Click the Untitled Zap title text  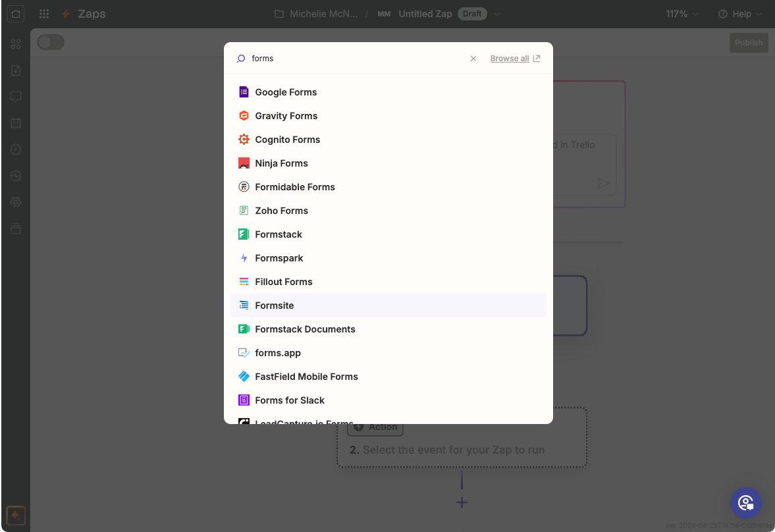(425, 14)
